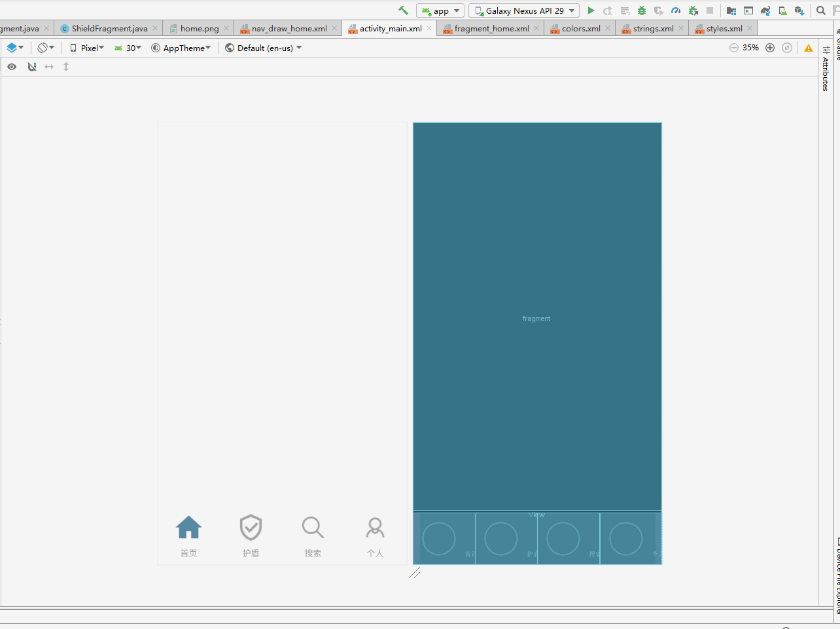Click the Run with Coverage icon
Viewport: 840px width, 629px height.
(659, 10)
